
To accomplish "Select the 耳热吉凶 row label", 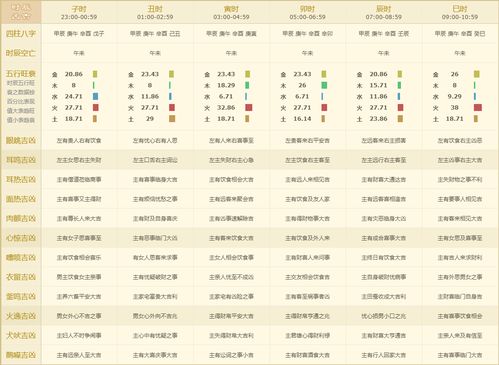I will pos(21,180).
